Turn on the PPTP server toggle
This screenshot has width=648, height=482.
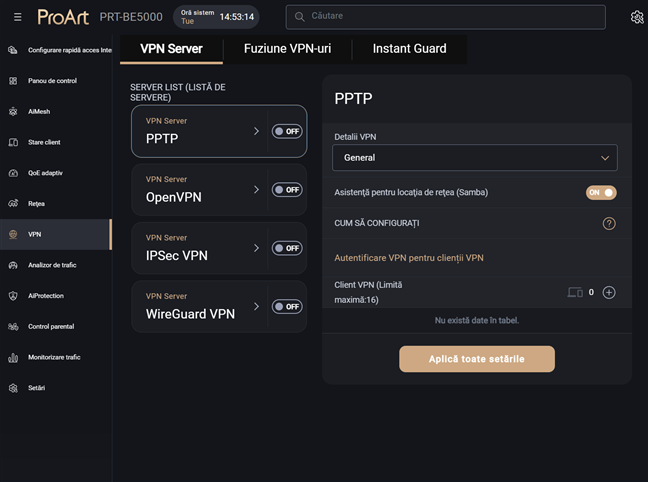[287, 131]
